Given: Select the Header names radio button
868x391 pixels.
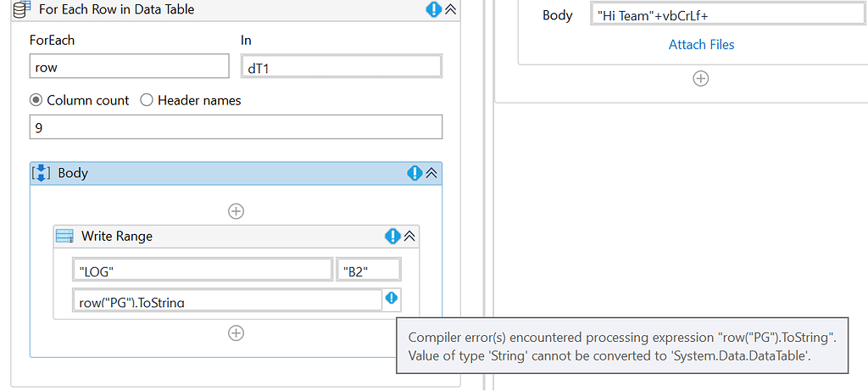Looking at the screenshot, I should pos(146,100).
